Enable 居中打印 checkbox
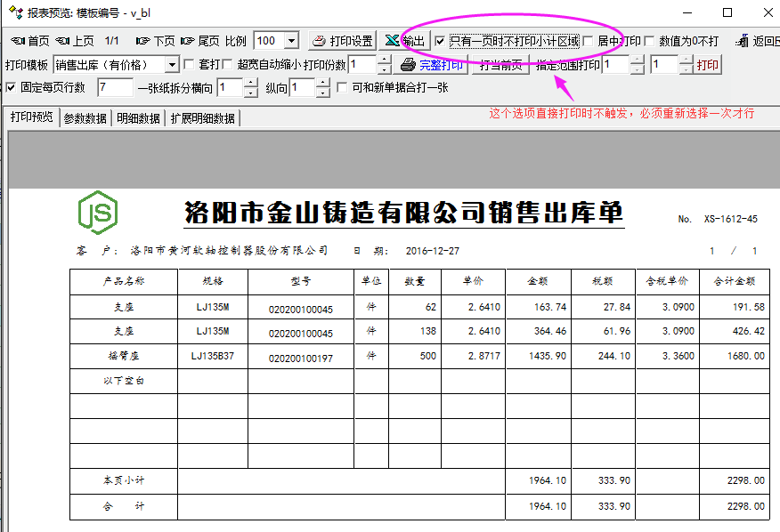Viewport: 780px width, 532px height. (x=588, y=41)
